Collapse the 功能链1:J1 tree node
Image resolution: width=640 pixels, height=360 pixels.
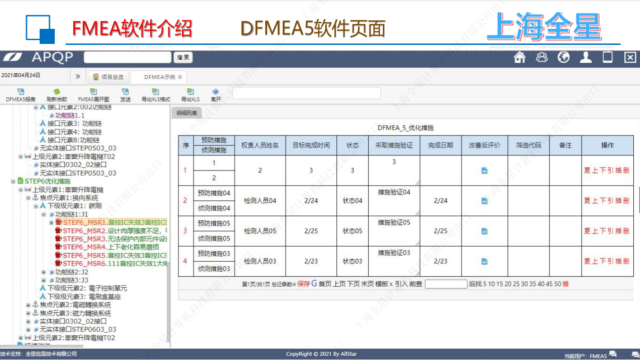(x=44, y=214)
